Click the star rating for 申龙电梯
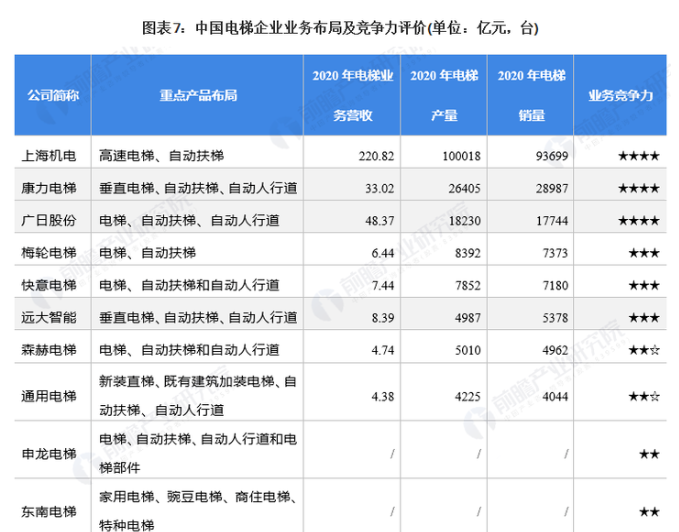This screenshot has height=532, width=679. point(649,454)
